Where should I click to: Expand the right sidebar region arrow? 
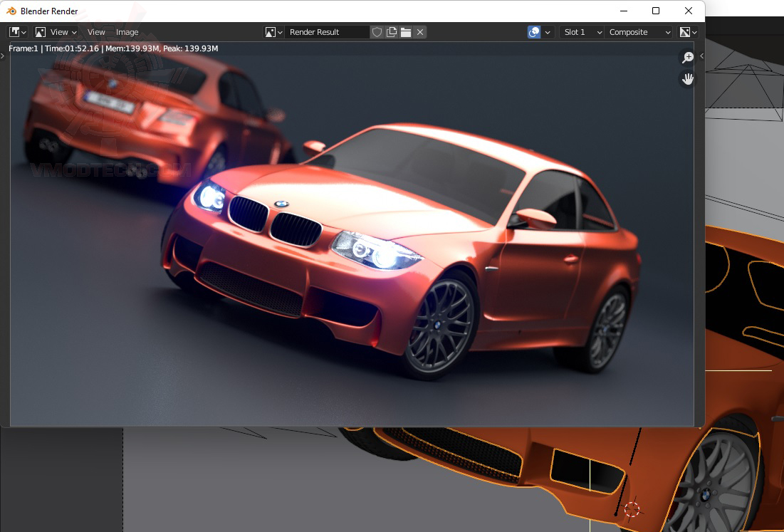pyautogui.click(x=701, y=56)
